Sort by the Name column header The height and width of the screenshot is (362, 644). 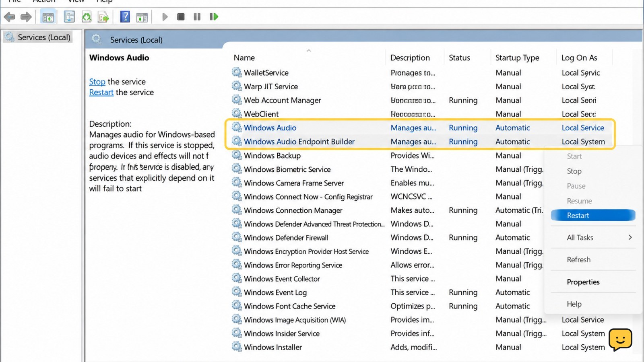[244, 58]
